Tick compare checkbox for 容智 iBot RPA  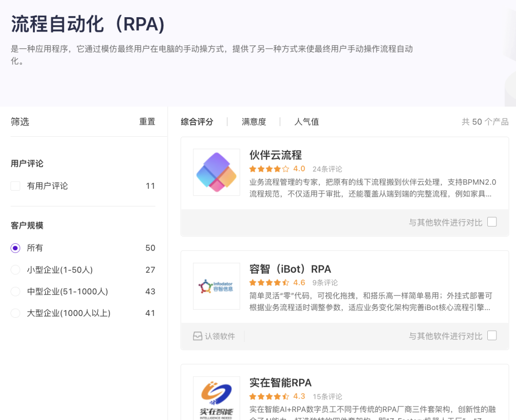492,335
